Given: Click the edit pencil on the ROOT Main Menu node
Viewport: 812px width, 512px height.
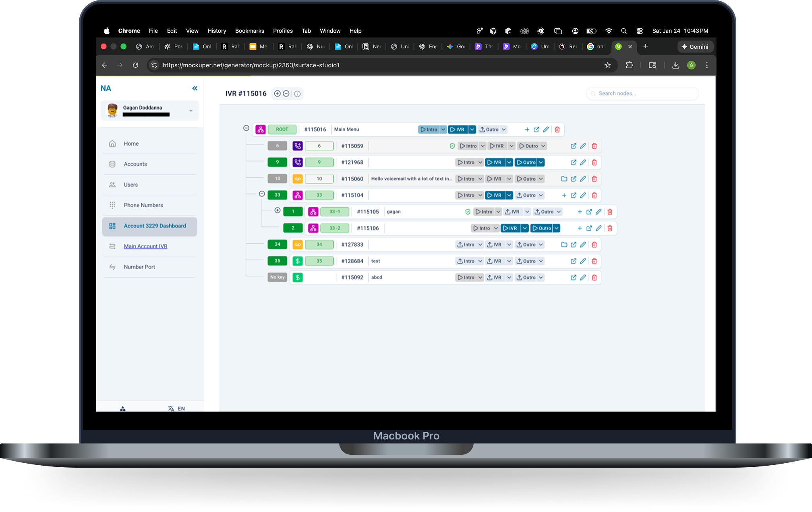Looking at the screenshot, I should (x=546, y=129).
